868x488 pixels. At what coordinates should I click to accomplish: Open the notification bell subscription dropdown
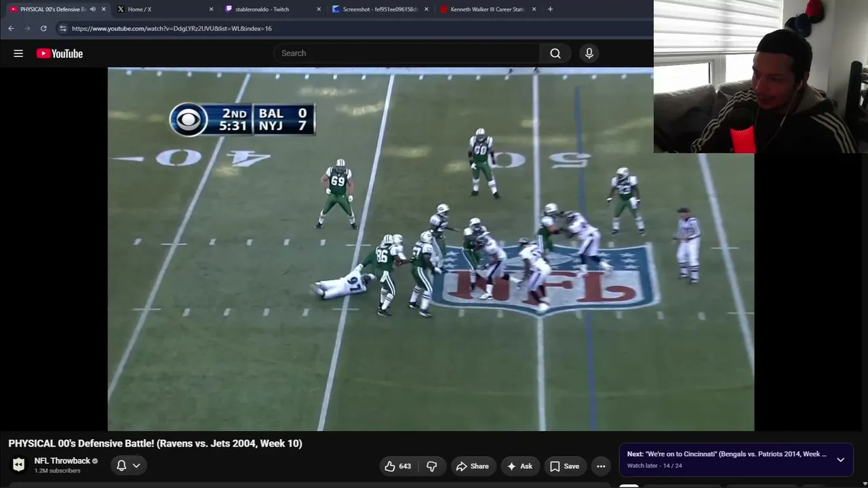click(x=128, y=466)
